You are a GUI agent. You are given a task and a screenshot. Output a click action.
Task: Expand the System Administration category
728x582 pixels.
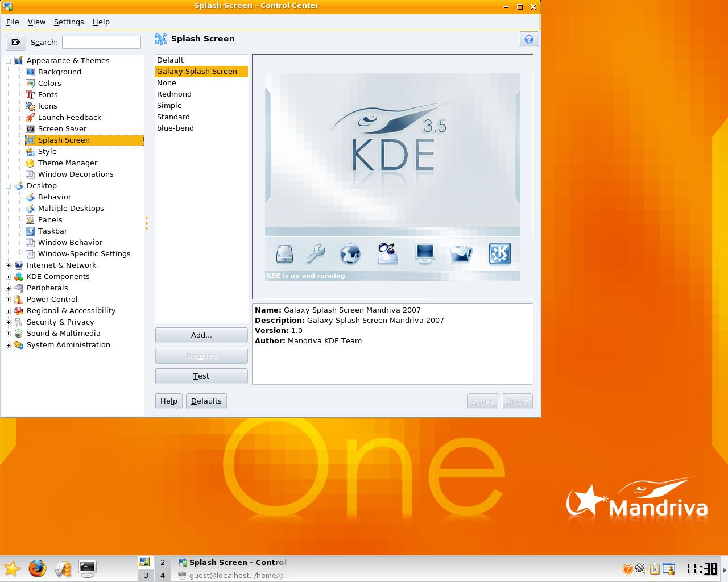coord(9,345)
